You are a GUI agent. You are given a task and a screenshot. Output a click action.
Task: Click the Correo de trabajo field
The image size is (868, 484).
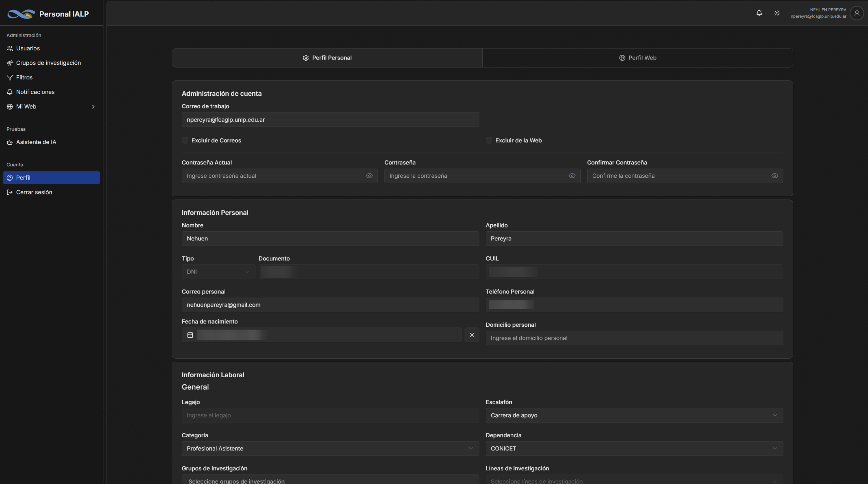coord(330,120)
